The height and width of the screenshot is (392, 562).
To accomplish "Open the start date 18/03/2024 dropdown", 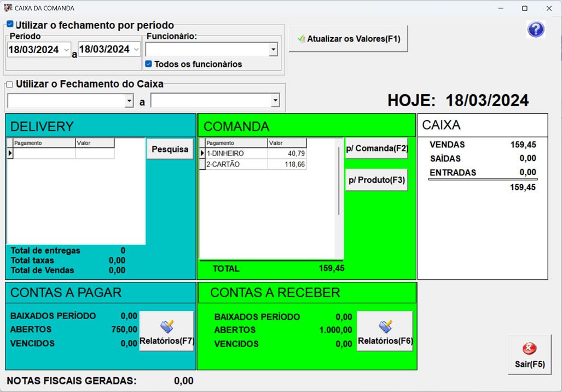I will click(65, 49).
